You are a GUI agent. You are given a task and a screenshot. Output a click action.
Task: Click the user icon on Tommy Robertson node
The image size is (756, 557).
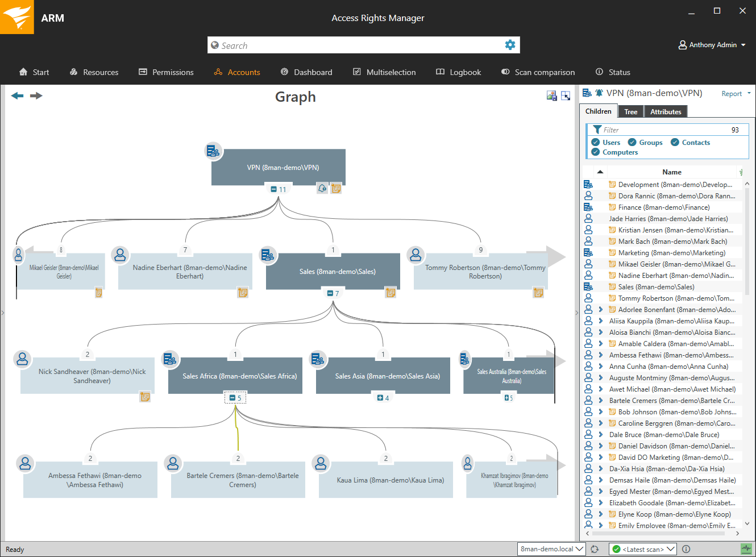point(416,255)
